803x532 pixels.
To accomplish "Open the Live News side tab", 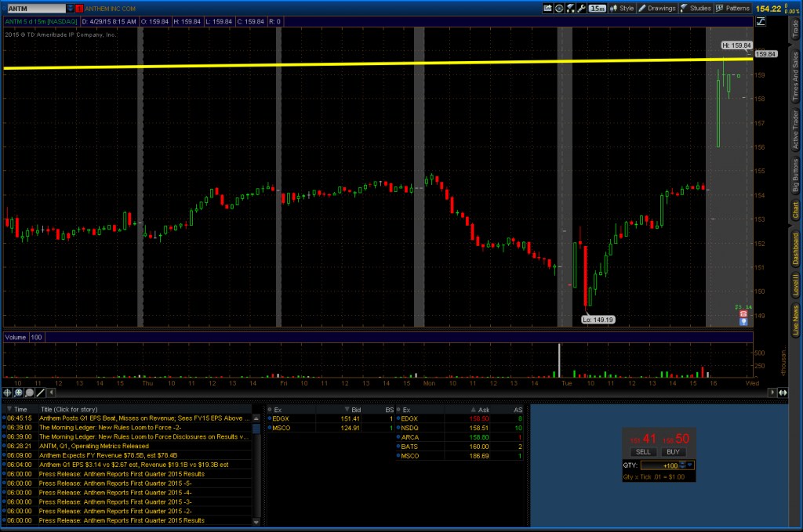I will pyautogui.click(x=796, y=320).
